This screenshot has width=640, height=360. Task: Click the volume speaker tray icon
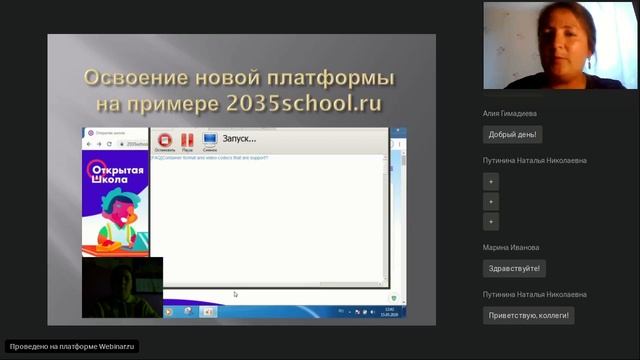point(372,312)
